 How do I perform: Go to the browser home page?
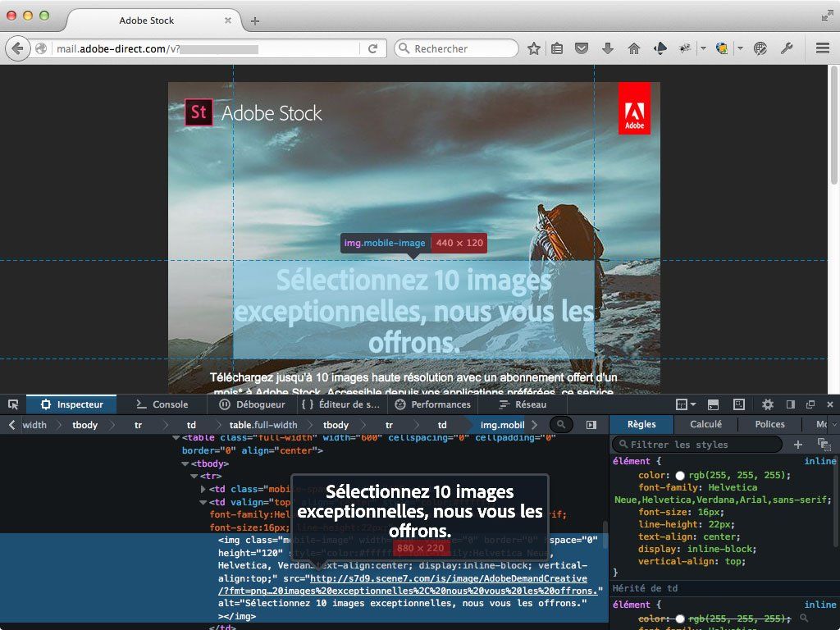tap(633, 48)
